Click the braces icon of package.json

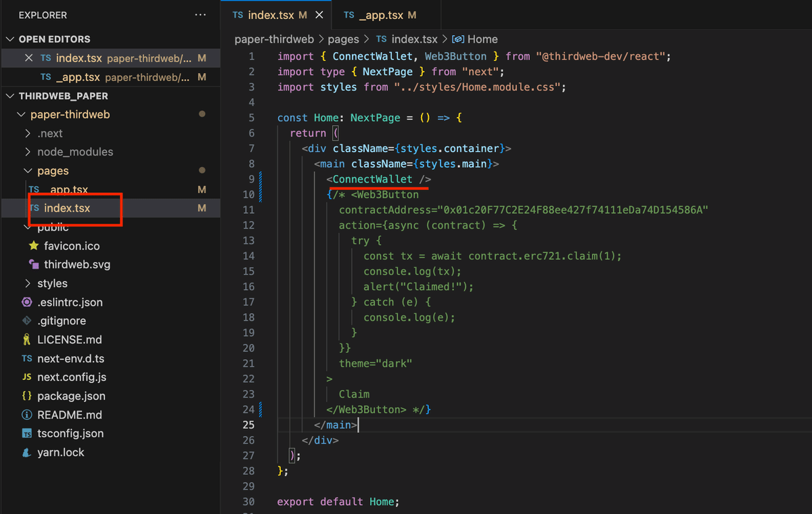(x=27, y=396)
